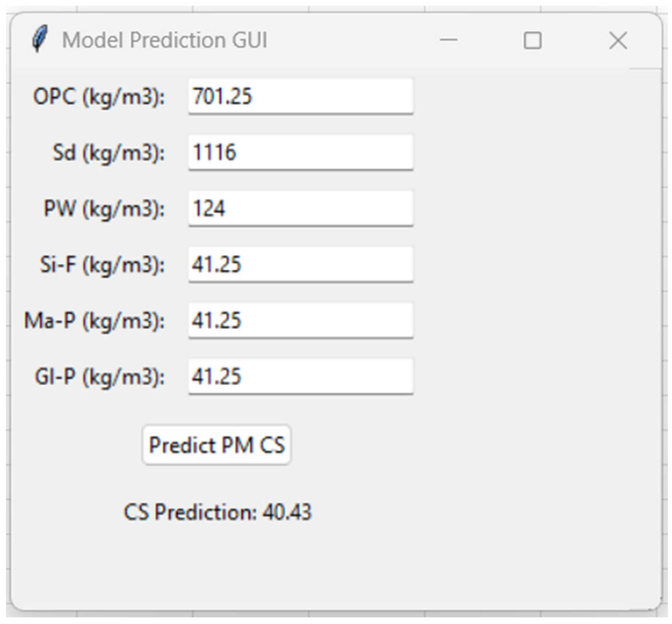The height and width of the screenshot is (624, 672).
Task: Select the PW input box with 124
Action: click(x=301, y=208)
